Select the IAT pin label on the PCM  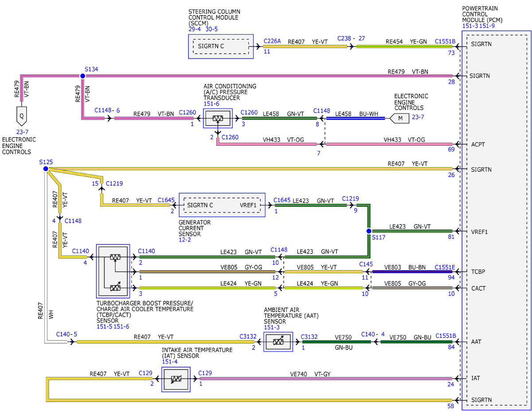click(476, 378)
